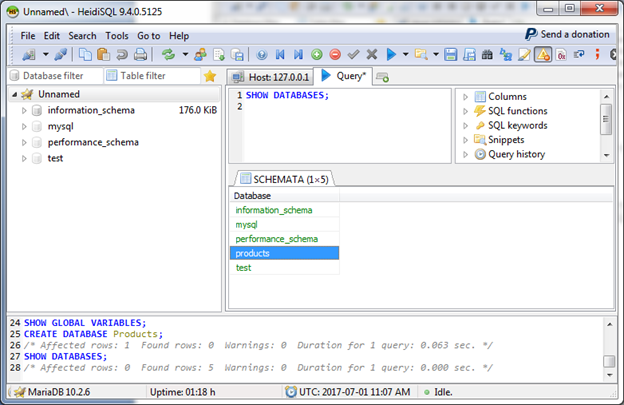Click the Load SQL file folder icon
This screenshot has width=624, height=405.
coord(421,55)
